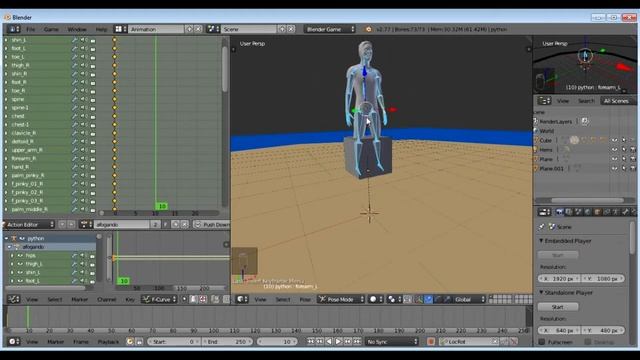
Task: Collapse the Standalone Player panel
Action: 541,293
